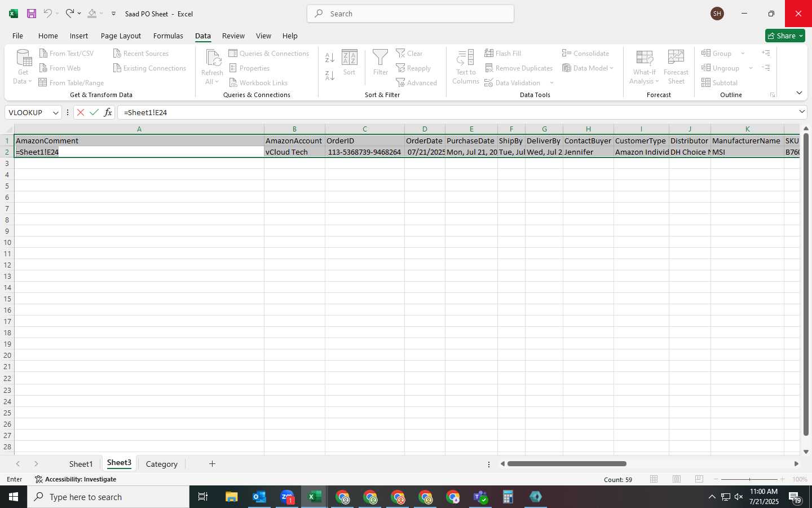
Task: Click the Undo arrow icon
Action: 48,14
